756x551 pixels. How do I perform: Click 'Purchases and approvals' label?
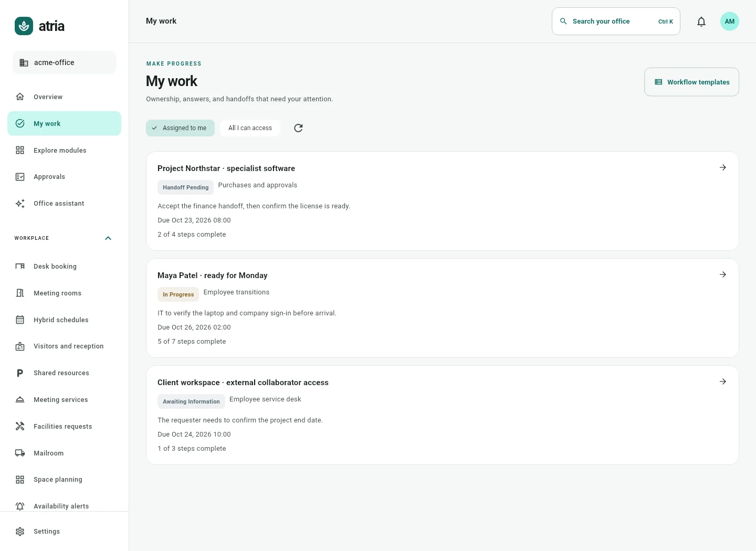point(258,185)
